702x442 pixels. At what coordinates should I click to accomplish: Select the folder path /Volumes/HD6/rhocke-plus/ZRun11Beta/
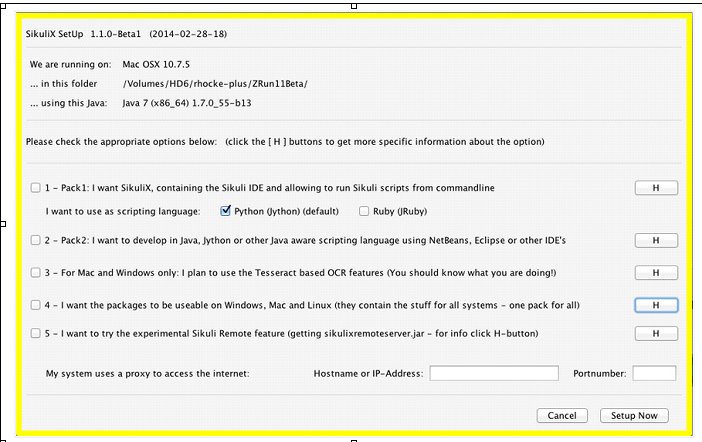coord(215,84)
